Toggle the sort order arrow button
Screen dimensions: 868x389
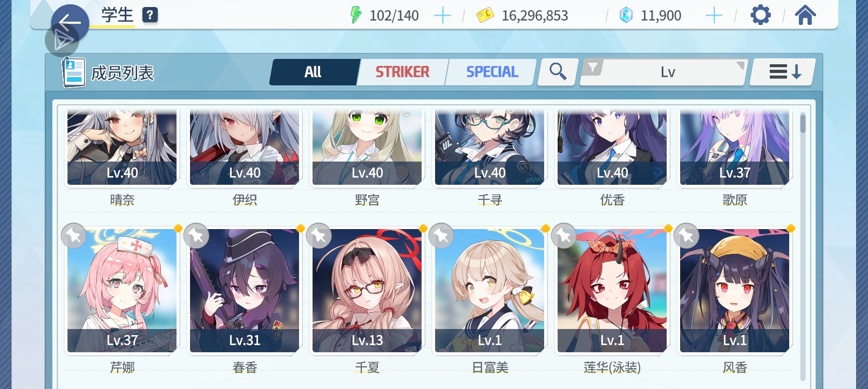coord(784,72)
